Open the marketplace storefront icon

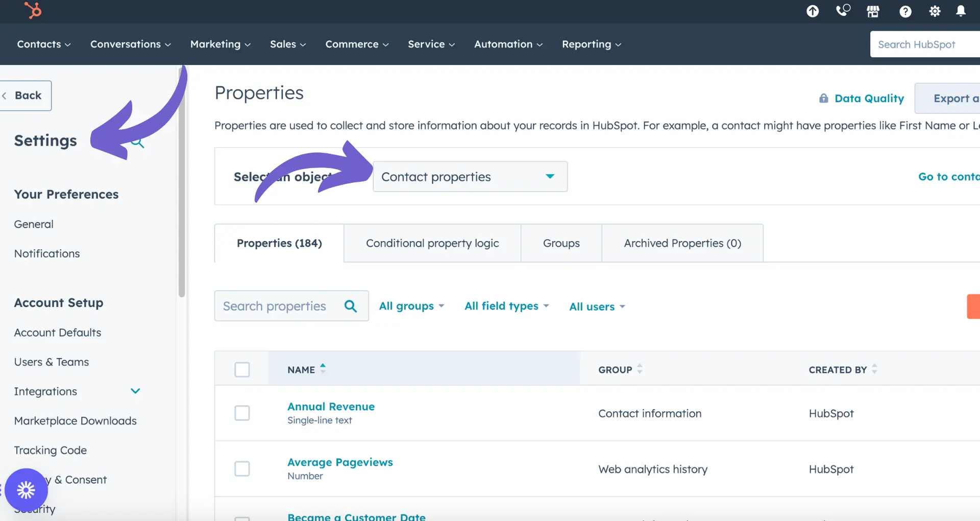(873, 11)
